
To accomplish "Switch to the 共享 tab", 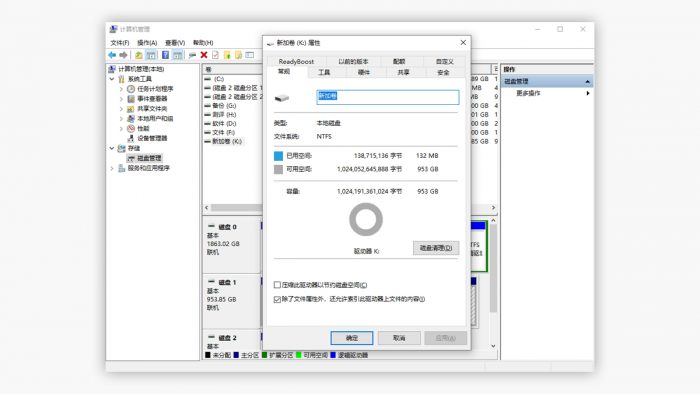I will (x=404, y=72).
